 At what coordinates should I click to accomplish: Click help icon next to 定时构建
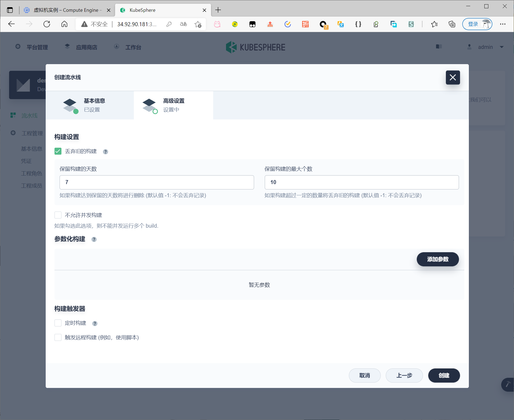95,324
